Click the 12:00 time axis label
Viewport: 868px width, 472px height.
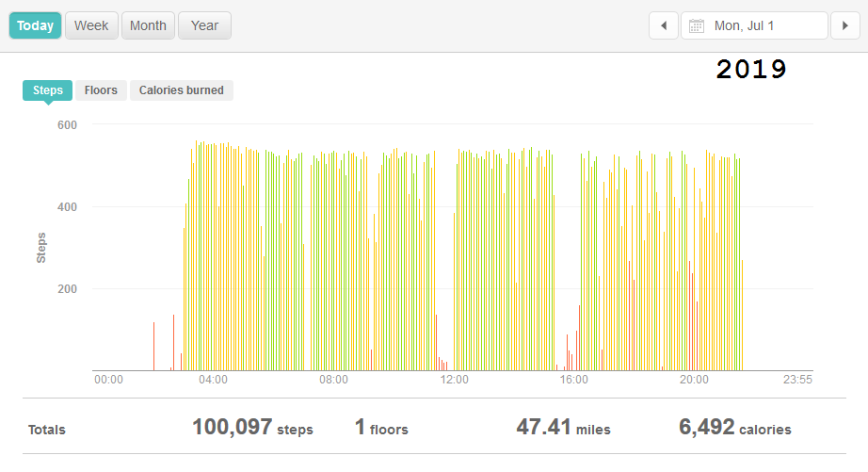[454, 380]
